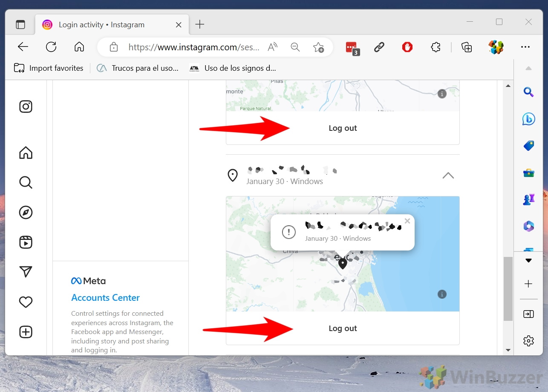Click browser Back arrow
The width and height of the screenshot is (548, 392).
pyautogui.click(x=23, y=47)
